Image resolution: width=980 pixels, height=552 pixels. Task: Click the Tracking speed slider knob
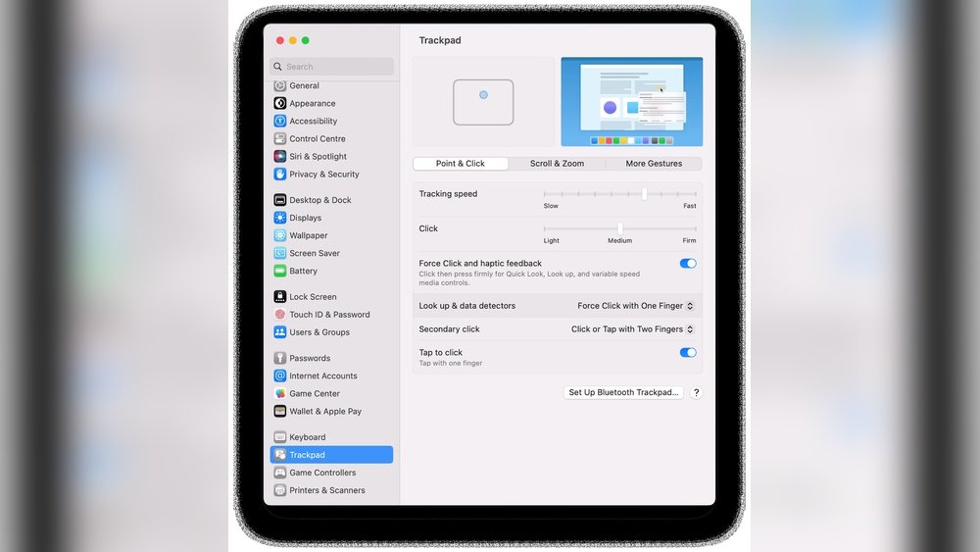(644, 194)
